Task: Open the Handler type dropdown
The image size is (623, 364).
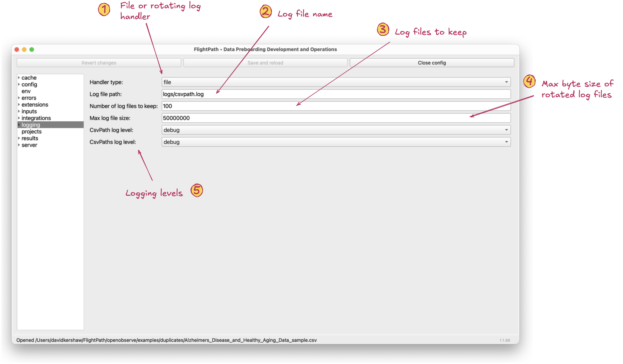Action: click(336, 82)
